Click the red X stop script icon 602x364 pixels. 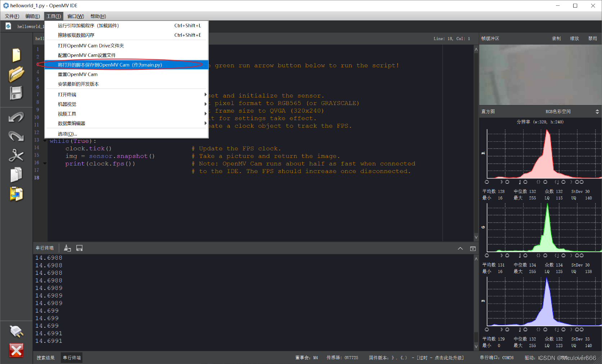(16, 350)
